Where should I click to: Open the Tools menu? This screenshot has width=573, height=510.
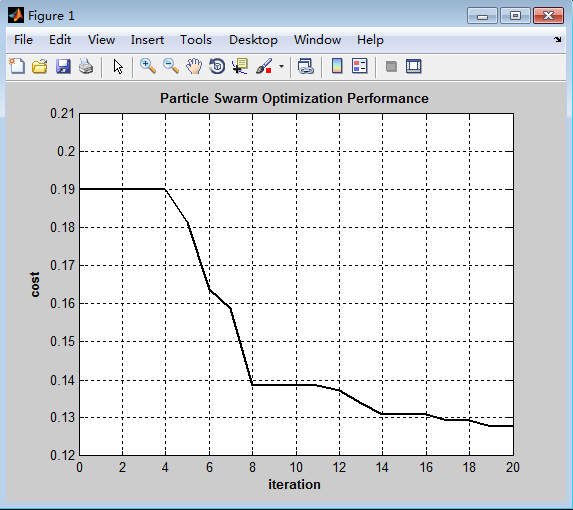(196, 39)
